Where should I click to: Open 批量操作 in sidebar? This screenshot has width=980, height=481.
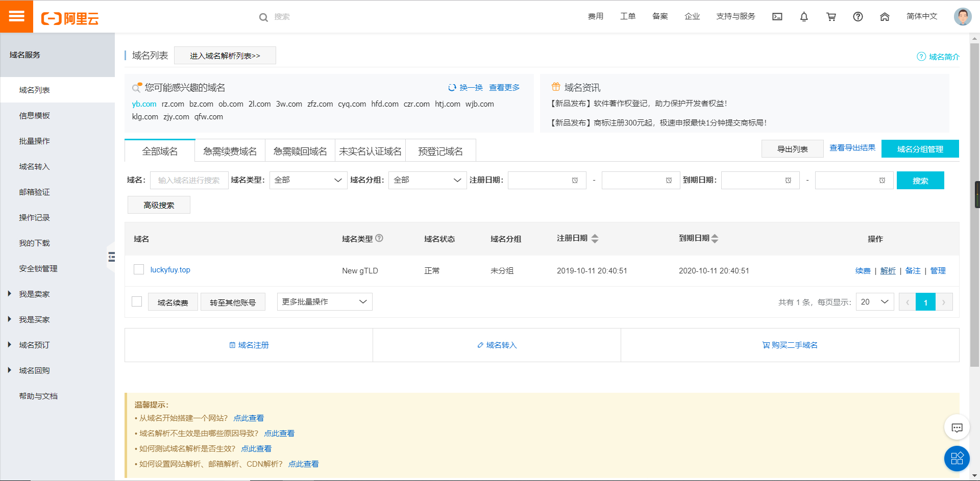pyautogui.click(x=35, y=141)
